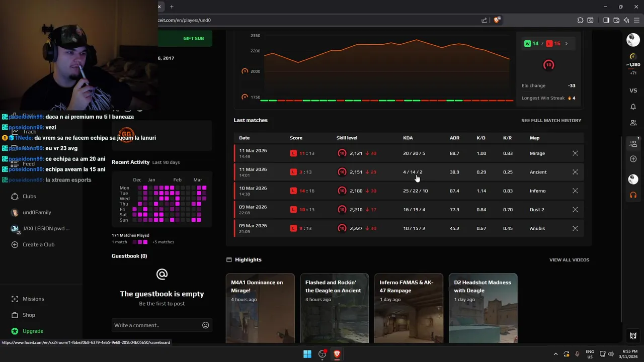644x362 pixels.
Task: Open scoreboard icon for the Anubis match
Action: tap(575, 228)
